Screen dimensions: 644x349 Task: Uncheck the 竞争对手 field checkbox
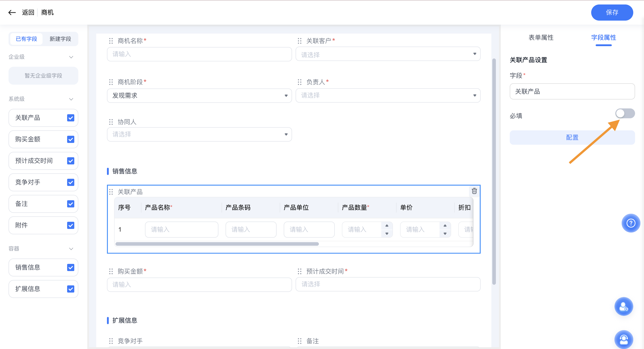point(70,182)
